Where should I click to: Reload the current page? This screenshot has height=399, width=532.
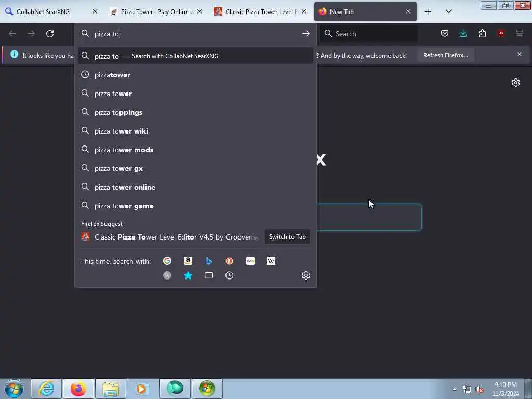(x=50, y=34)
